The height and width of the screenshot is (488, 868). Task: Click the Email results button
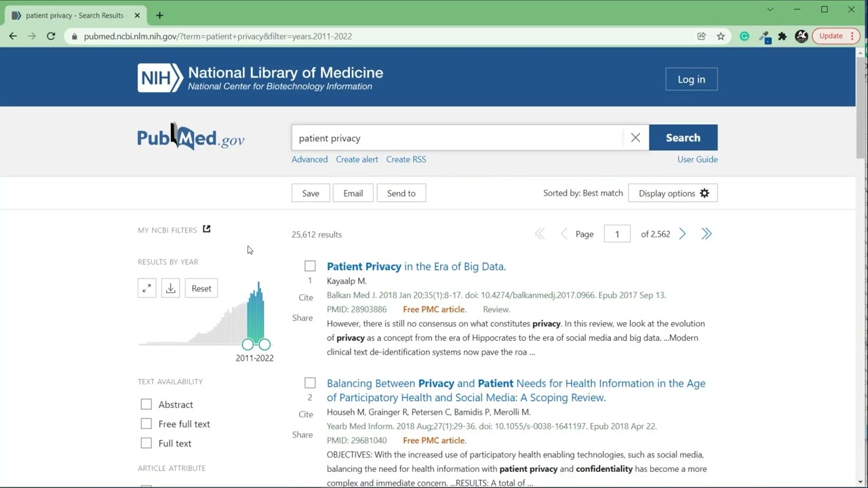pyautogui.click(x=353, y=193)
